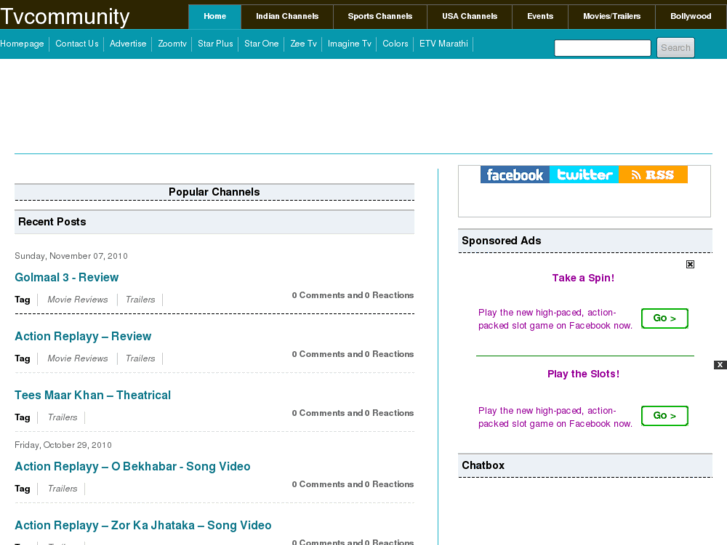Screen dimensions: 727x545
Task: Open the Indian Channels tab
Action: (x=287, y=16)
